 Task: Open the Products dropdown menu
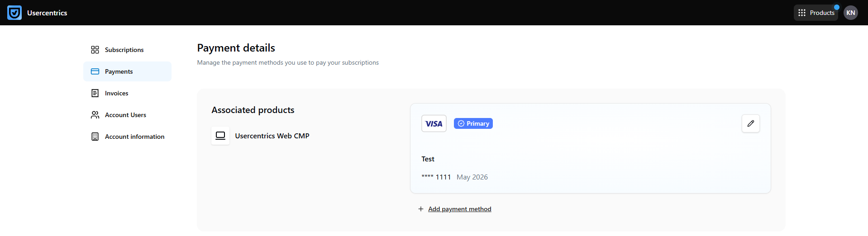(816, 13)
